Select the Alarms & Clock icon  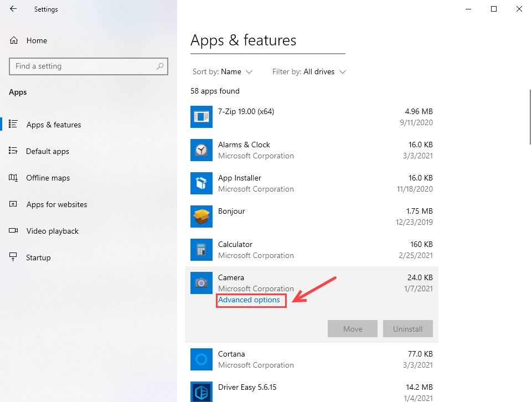click(202, 150)
